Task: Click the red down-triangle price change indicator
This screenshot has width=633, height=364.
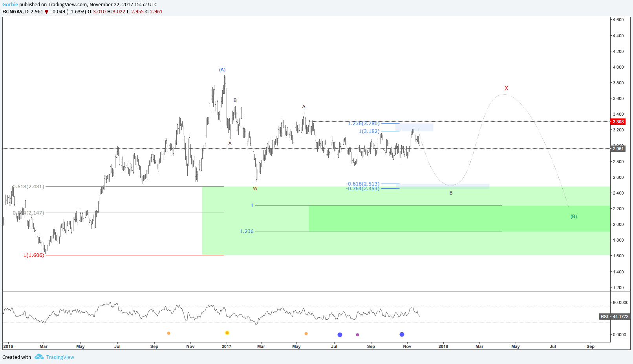Action: coord(47,12)
